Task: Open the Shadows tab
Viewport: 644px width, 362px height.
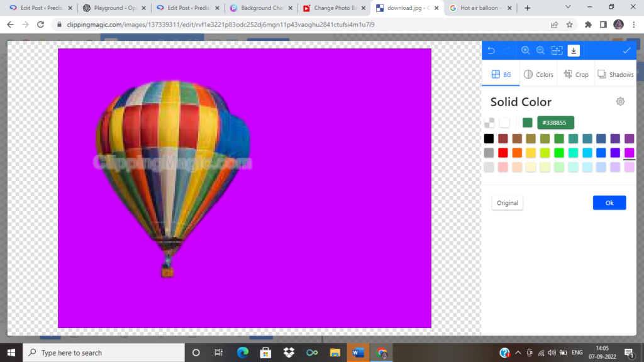Action: [615, 74]
